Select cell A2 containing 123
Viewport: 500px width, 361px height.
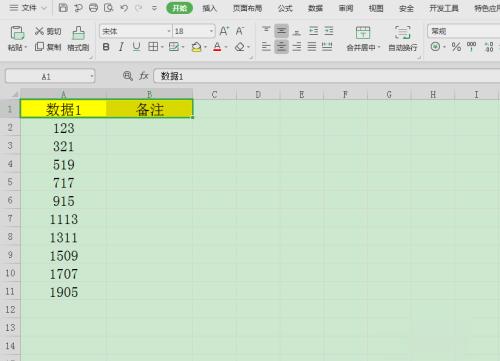pyautogui.click(x=63, y=128)
